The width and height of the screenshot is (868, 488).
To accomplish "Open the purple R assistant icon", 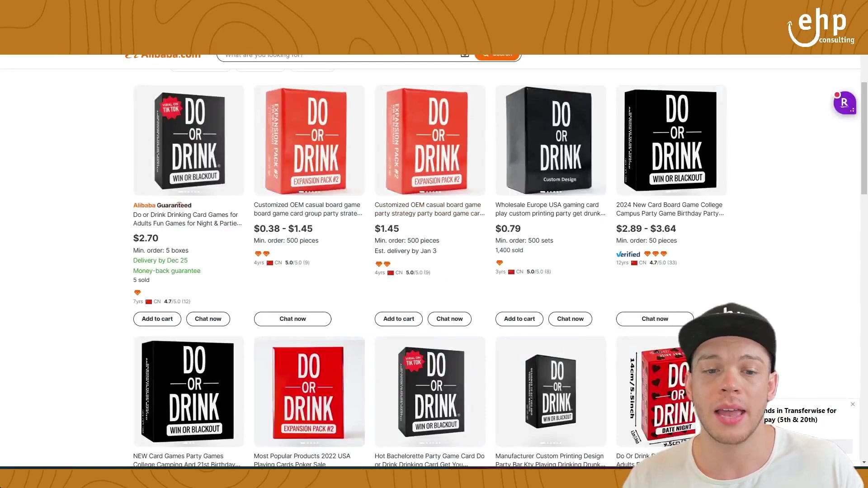I will pyautogui.click(x=844, y=103).
